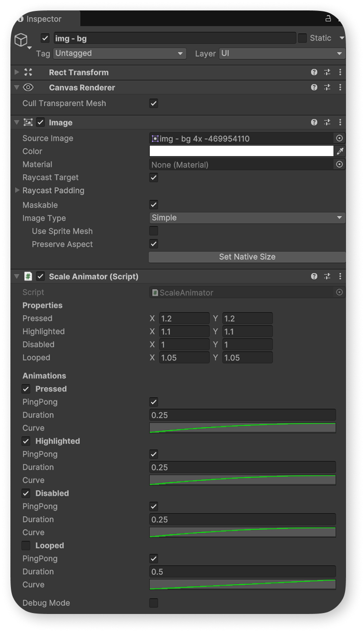Open help for Image component
The image size is (364, 632).
click(314, 122)
